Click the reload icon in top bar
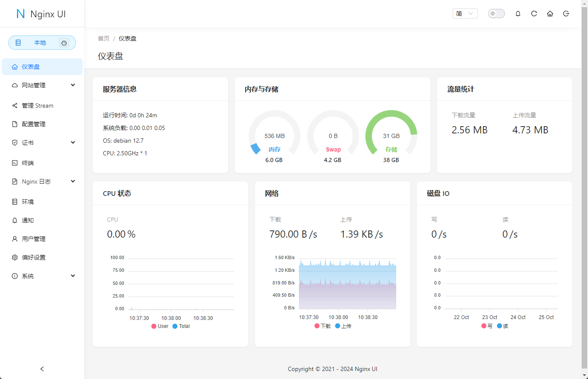The height and width of the screenshot is (379, 588). (x=534, y=14)
